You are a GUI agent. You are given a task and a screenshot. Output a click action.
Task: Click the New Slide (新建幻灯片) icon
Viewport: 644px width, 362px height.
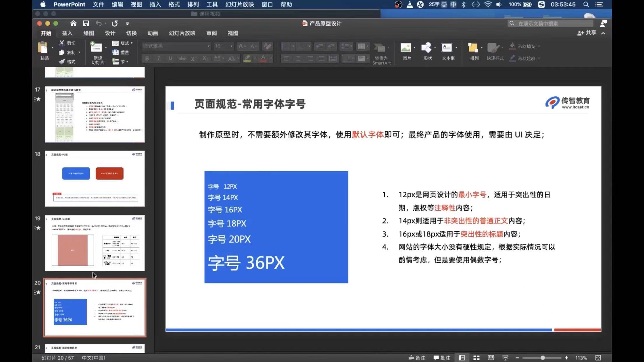(96, 48)
